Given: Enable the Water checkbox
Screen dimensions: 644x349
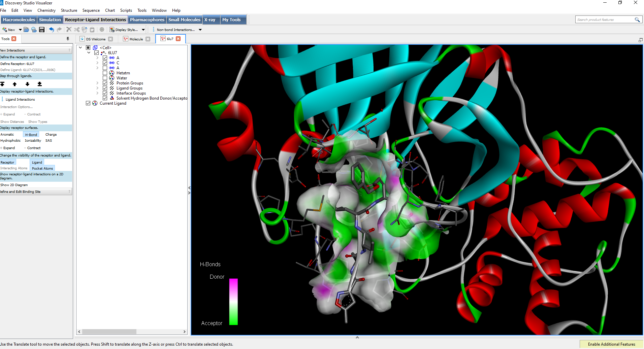Looking at the screenshot, I should click(x=105, y=78).
